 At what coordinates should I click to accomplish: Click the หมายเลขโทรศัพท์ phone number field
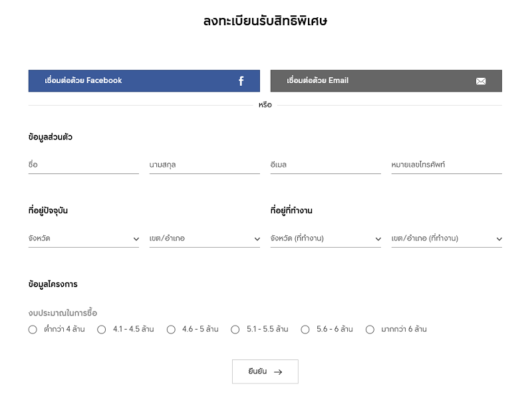pos(446,165)
